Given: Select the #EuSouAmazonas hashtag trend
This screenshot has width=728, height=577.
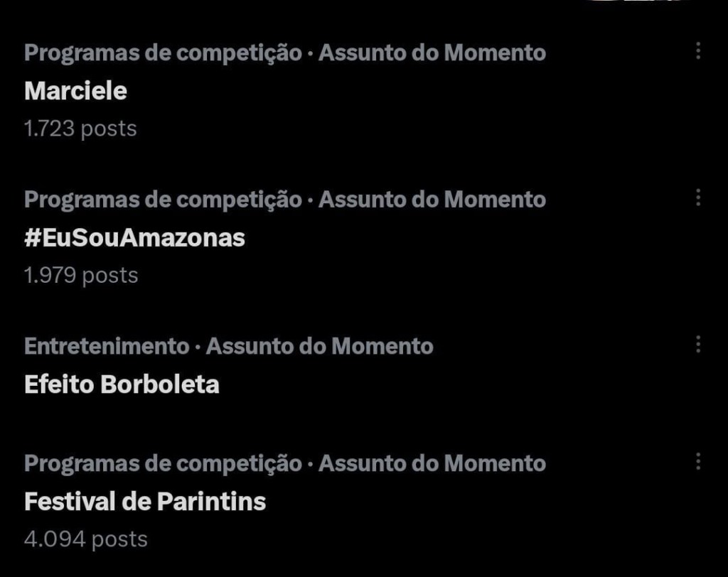Looking at the screenshot, I should pos(134,237).
